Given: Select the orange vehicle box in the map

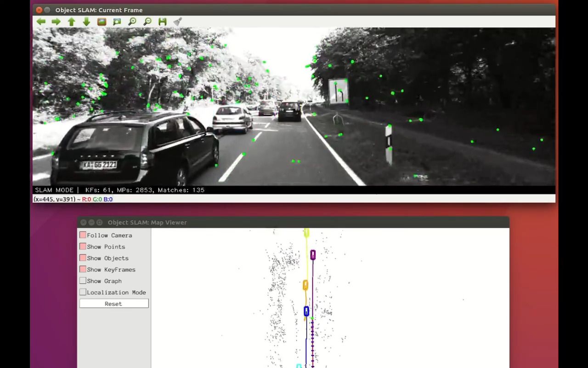Looking at the screenshot, I should click(x=305, y=285).
